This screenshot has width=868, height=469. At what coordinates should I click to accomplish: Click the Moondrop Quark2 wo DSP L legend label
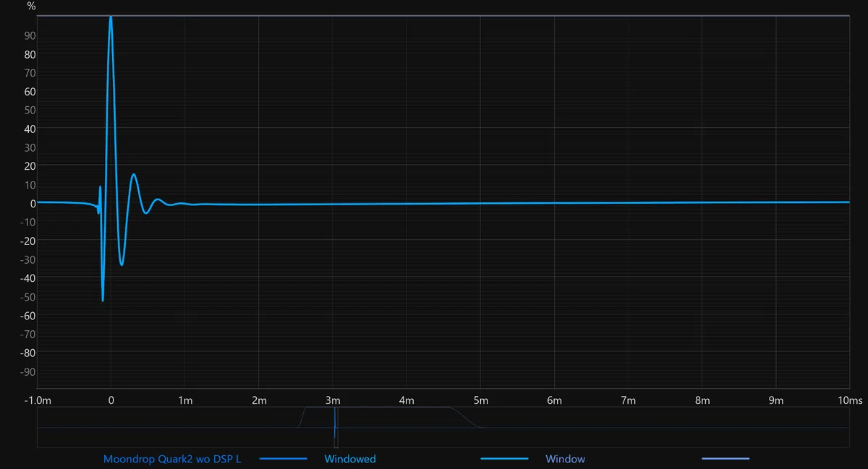172,459
